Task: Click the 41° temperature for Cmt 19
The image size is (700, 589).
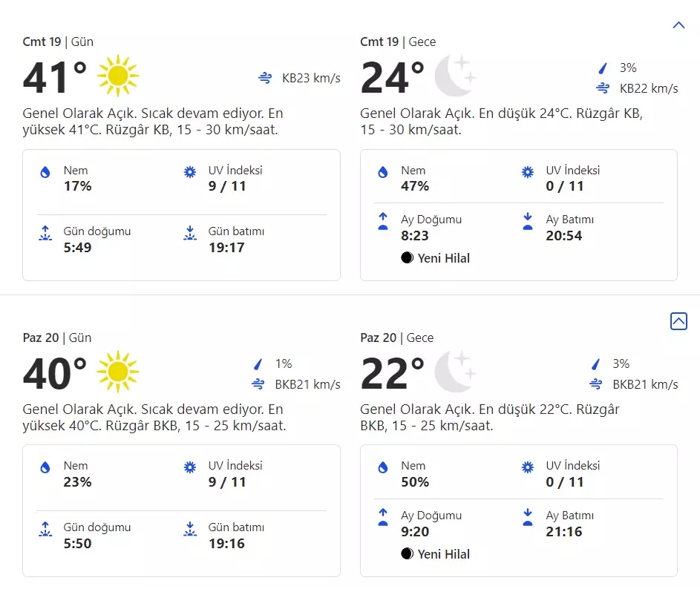Action: point(55,78)
